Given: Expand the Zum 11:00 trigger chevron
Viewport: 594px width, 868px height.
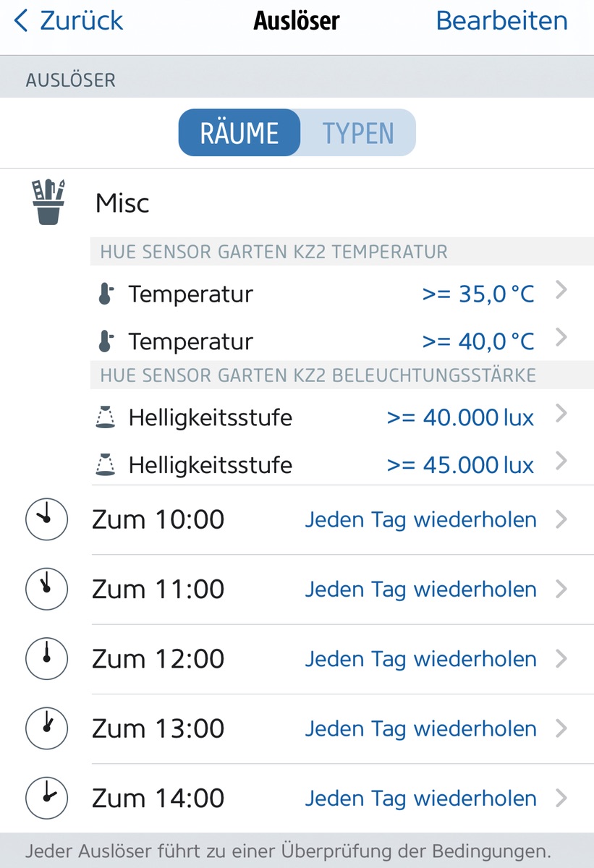Looking at the screenshot, I should (x=561, y=590).
